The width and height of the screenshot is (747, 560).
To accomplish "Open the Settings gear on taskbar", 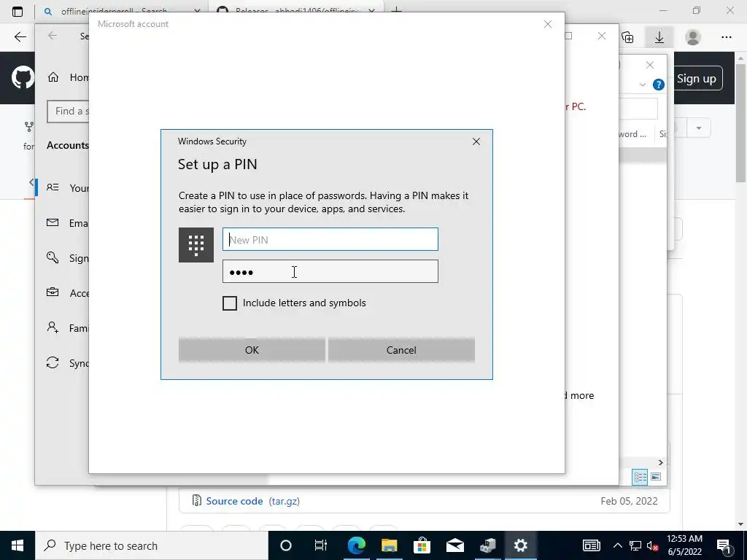I will pyautogui.click(x=521, y=545).
